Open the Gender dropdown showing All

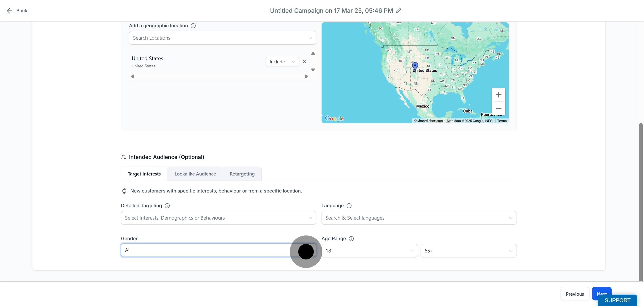218,250
